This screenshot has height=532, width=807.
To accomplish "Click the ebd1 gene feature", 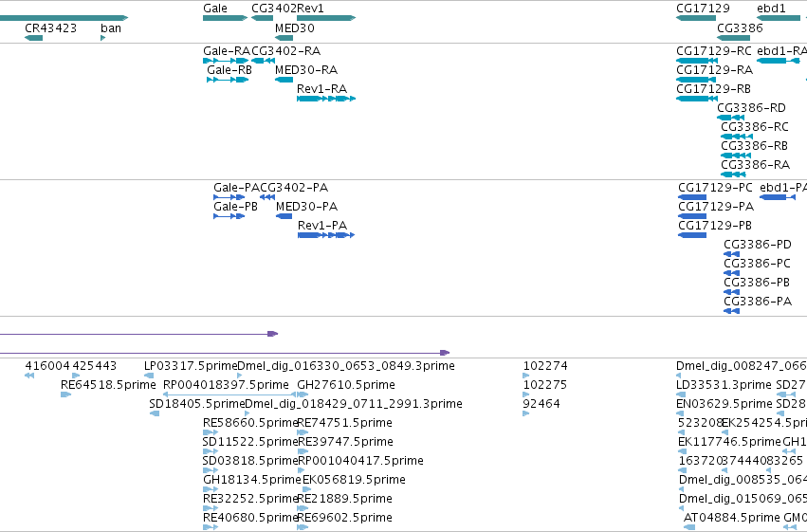I will click(779, 19).
